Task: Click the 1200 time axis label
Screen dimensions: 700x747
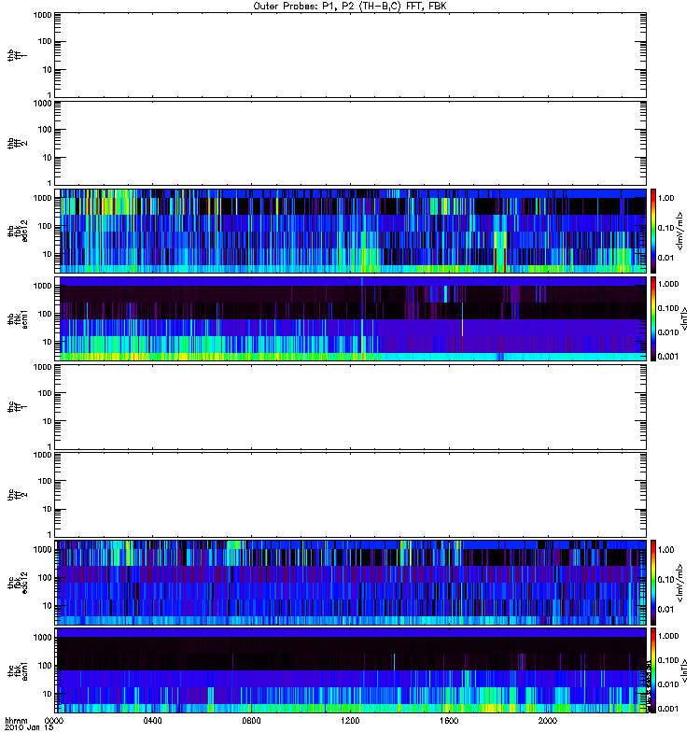Action: pyautogui.click(x=350, y=720)
